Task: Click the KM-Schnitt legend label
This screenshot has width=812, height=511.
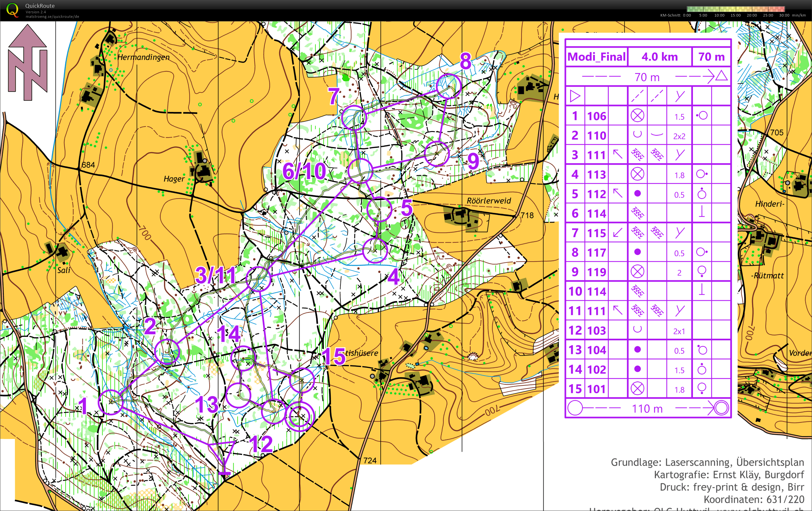Action: tap(670, 15)
